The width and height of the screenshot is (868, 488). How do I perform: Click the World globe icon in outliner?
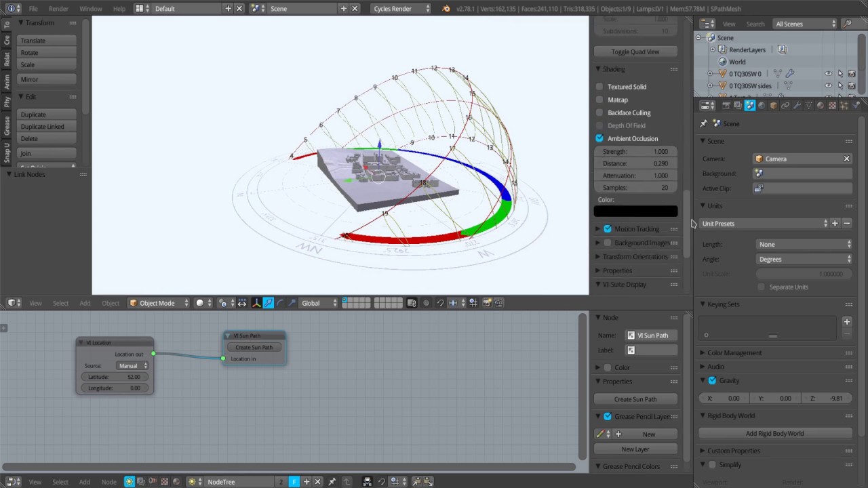pyautogui.click(x=722, y=62)
